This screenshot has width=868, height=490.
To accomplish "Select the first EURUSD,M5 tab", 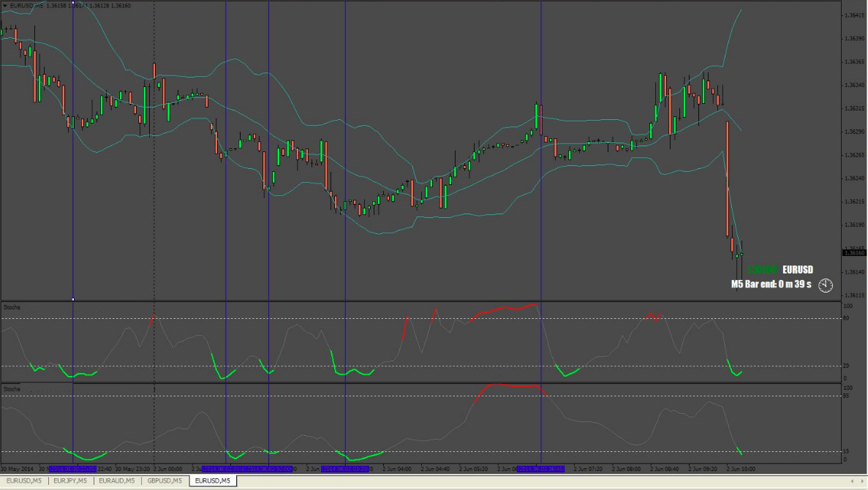I will 23,480.
